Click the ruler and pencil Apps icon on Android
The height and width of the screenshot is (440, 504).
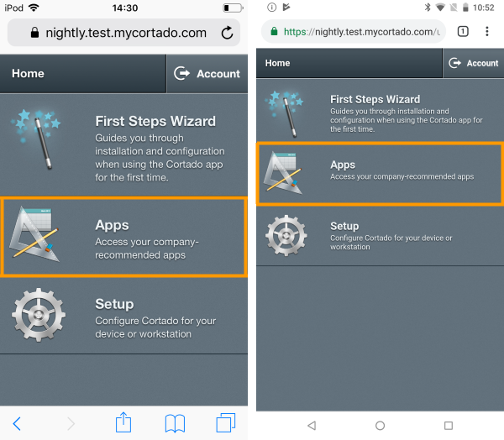(283, 173)
